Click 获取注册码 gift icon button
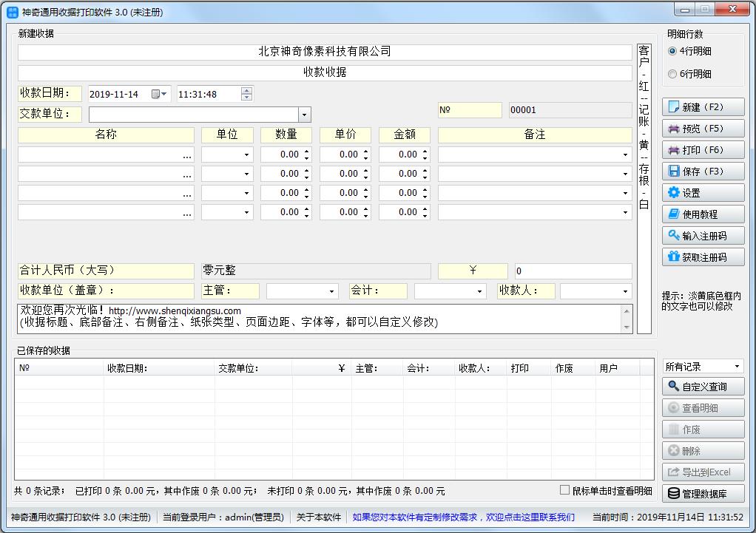 703,257
